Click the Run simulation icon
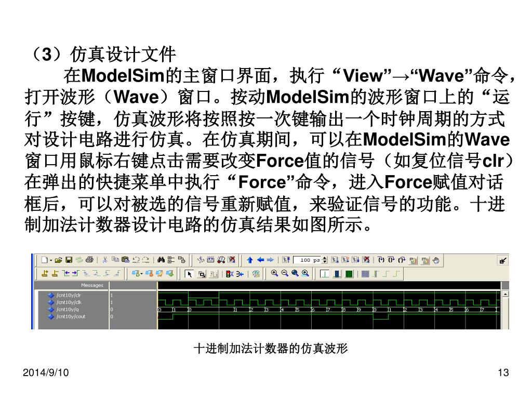Viewport: 532px width, 399px height. pos(335,260)
